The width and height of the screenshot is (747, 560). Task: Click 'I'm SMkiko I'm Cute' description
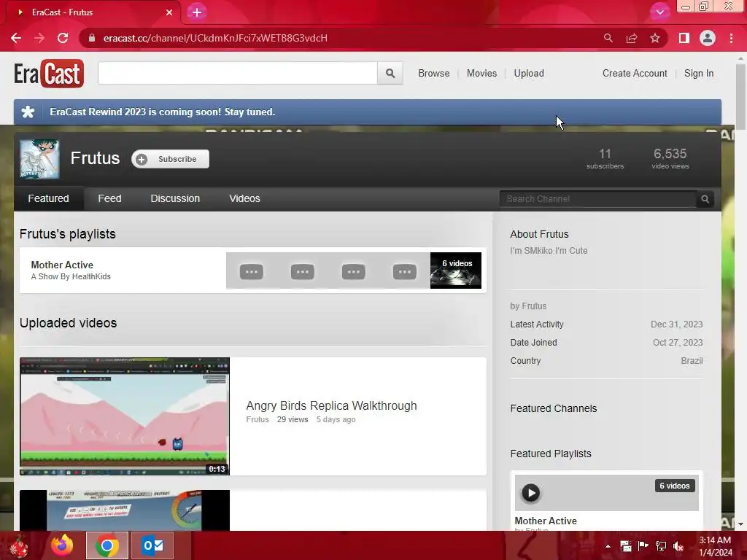pos(549,251)
